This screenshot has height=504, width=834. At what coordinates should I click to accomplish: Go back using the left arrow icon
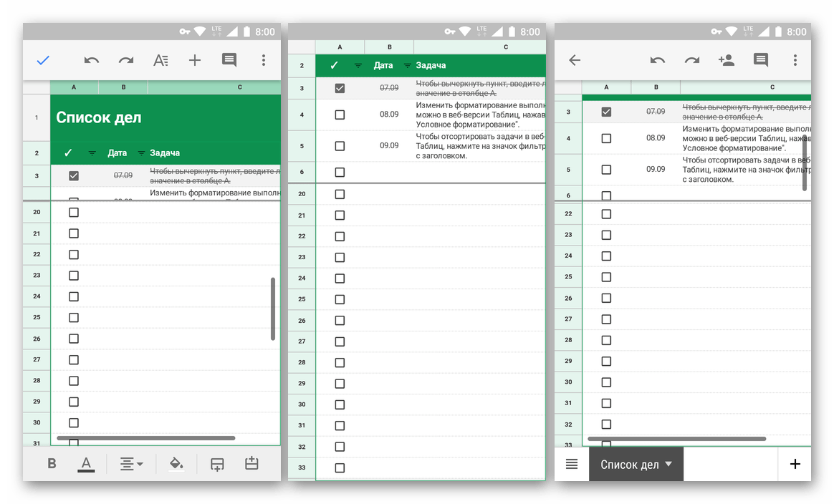click(575, 60)
